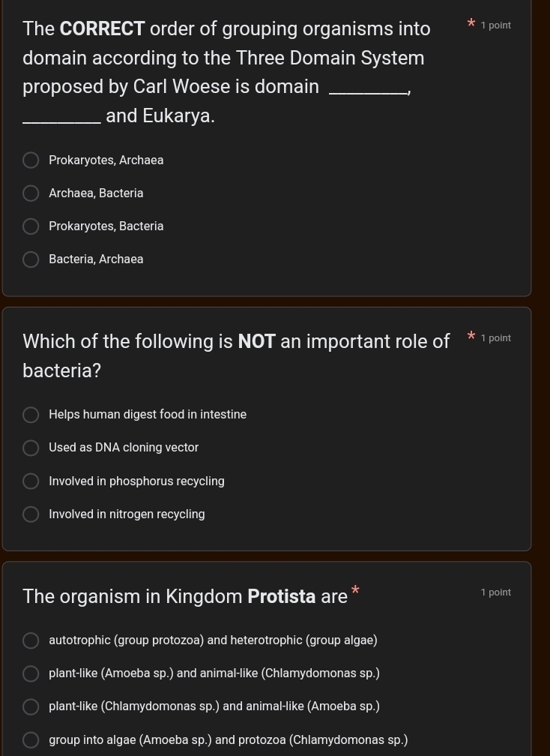Click the bacteria role question text
The height and width of the screenshot is (756, 550).
tap(236, 355)
